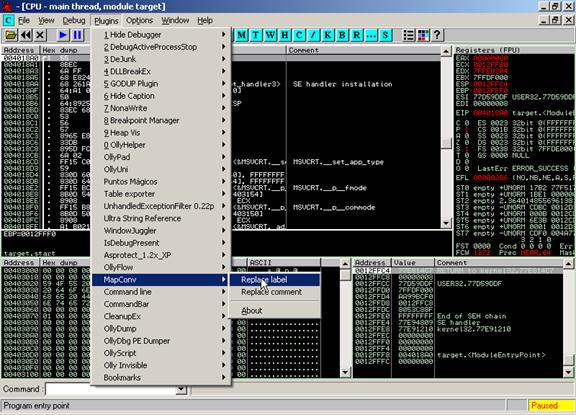Image resolution: width=576 pixels, height=415 pixels.
Task: Click the Comment column header in disassembly
Action: [363, 50]
